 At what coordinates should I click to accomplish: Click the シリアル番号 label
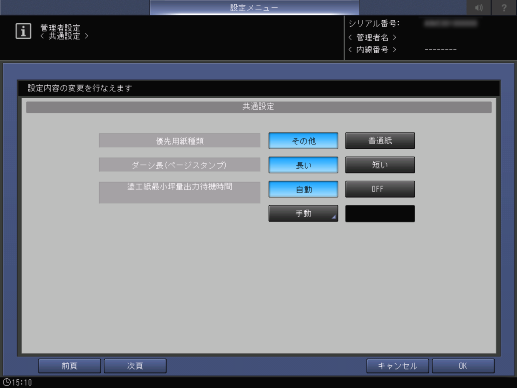tap(374, 24)
